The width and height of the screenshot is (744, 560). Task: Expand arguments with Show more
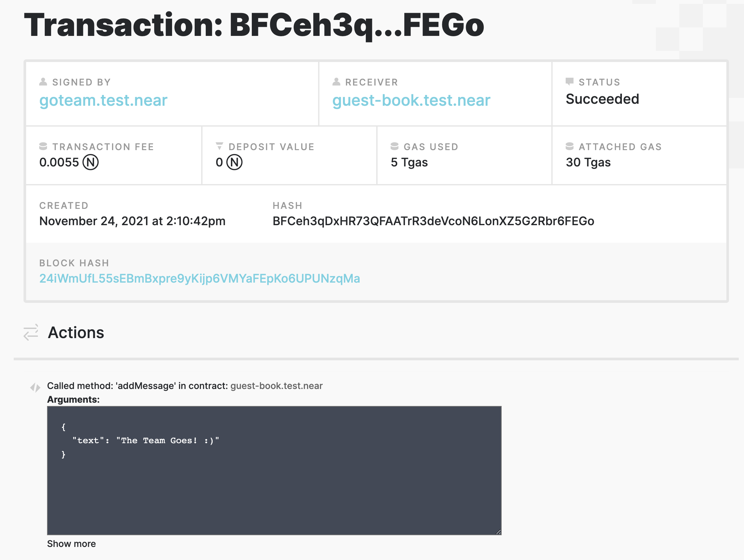pyautogui.click(x=71, y=544)
